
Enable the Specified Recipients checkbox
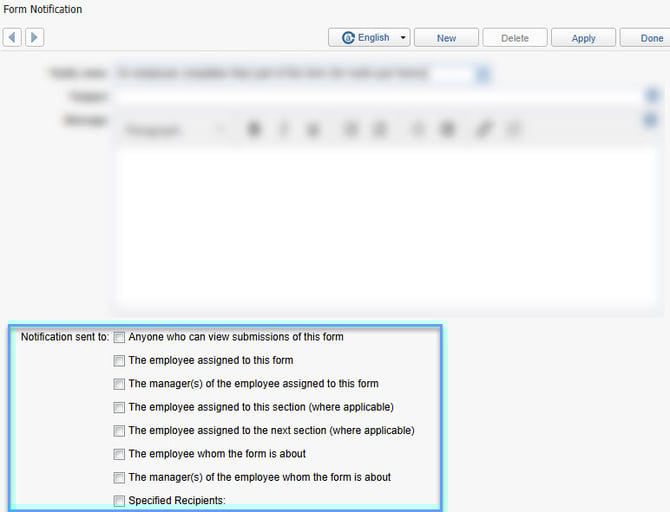(x=119, y=501)
